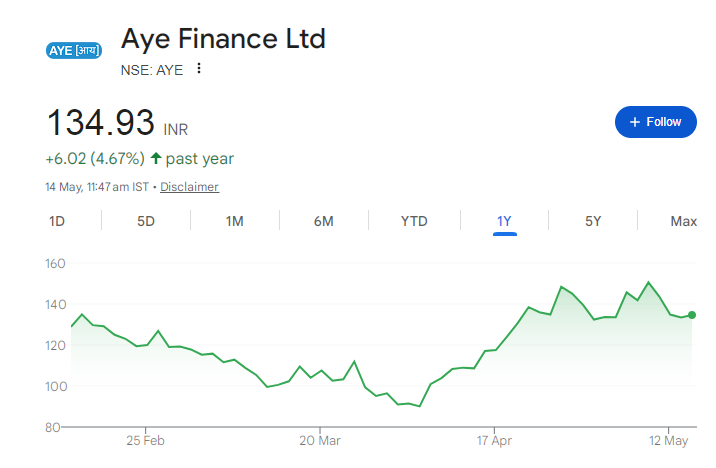Click the 100 y-axis label
Image resolution: width=716 pixels, height=468 pixels.
pyautogui.click(x=55, y=387)
